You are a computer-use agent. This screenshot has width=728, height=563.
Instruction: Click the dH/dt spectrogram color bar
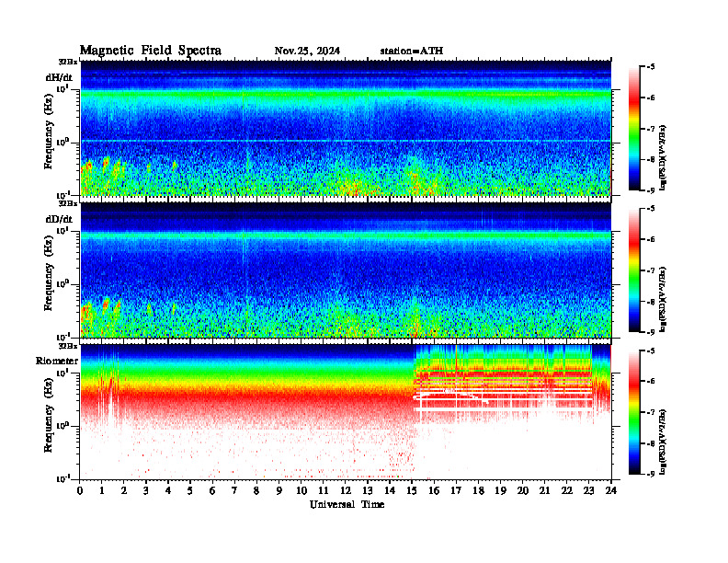[x=633, y=129]
